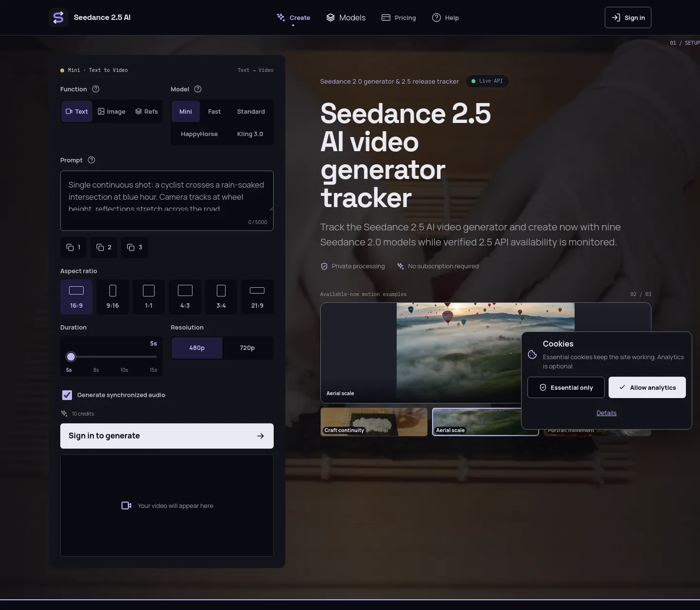This screenshot has width=700, height=610.
Task: Choose the Mini model
Action: (x=186, y=111)
